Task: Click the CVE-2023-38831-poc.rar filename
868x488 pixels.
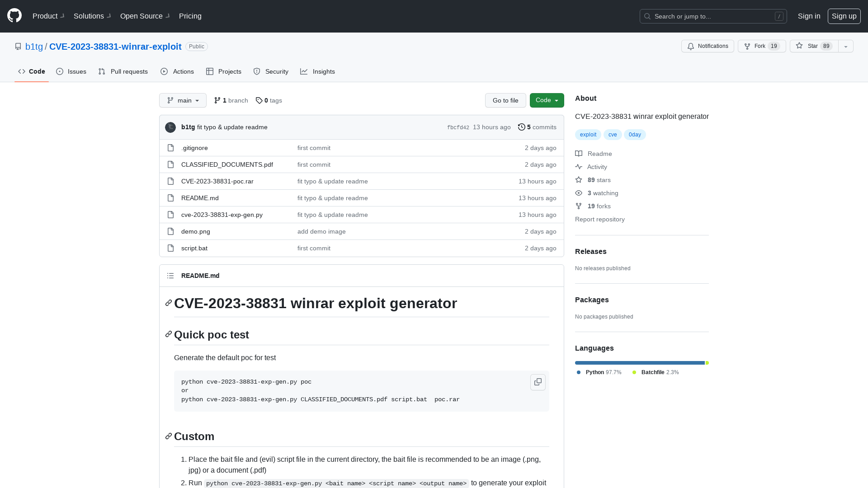Action: (217, 181)
